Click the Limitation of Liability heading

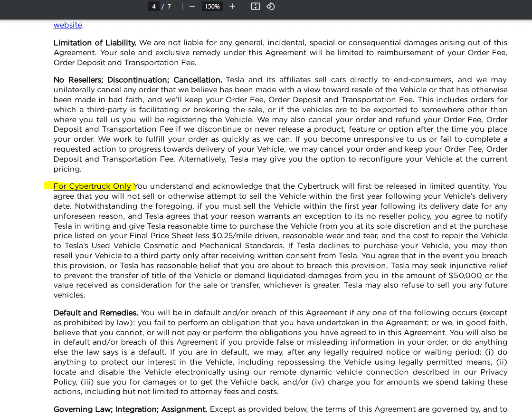pos(95,43)
